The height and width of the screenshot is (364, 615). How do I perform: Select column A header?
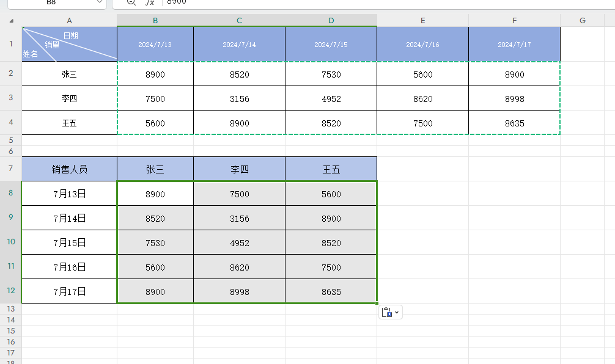[70, 20]
